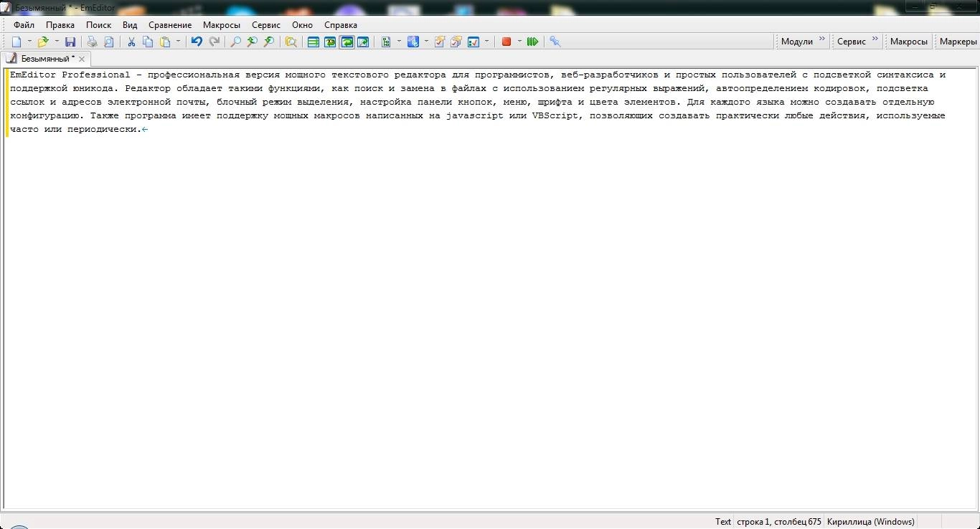
Task: Open the Сравнение menu
Action: pos(170,25)
